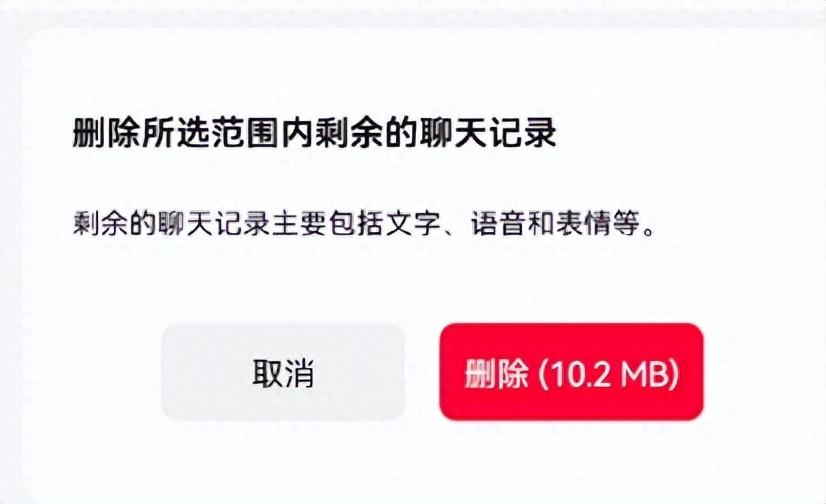Select the dialog title 删除所选范围内剩余的聊天记录
826x504 pixels.
[314, 133]
